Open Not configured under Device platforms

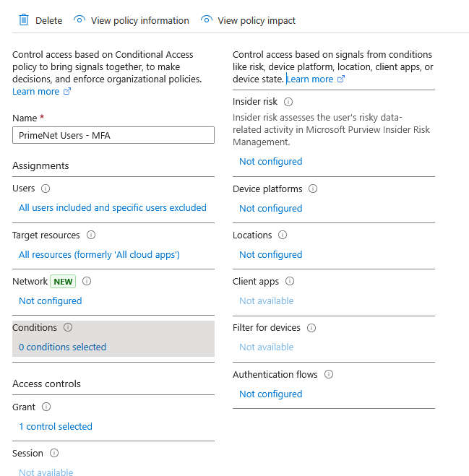(270, 208)
